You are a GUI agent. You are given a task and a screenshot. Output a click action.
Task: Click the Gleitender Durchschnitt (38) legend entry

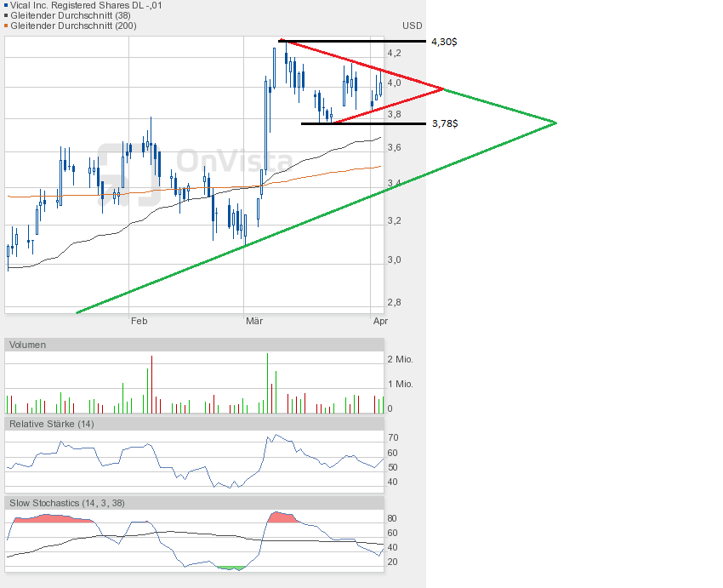tap(71, 15)
